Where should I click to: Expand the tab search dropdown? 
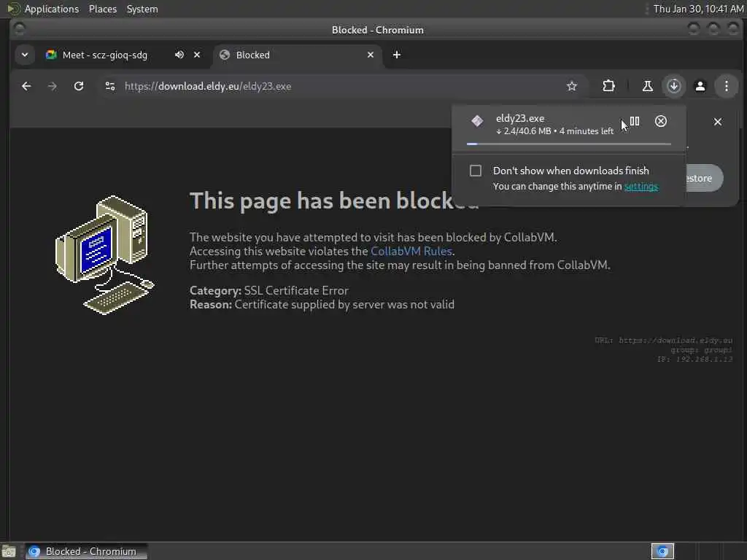(x=25, y=55)
